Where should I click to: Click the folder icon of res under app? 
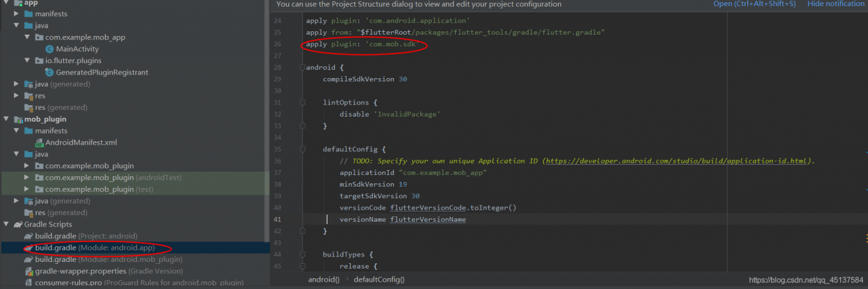(x=28, y=96)
